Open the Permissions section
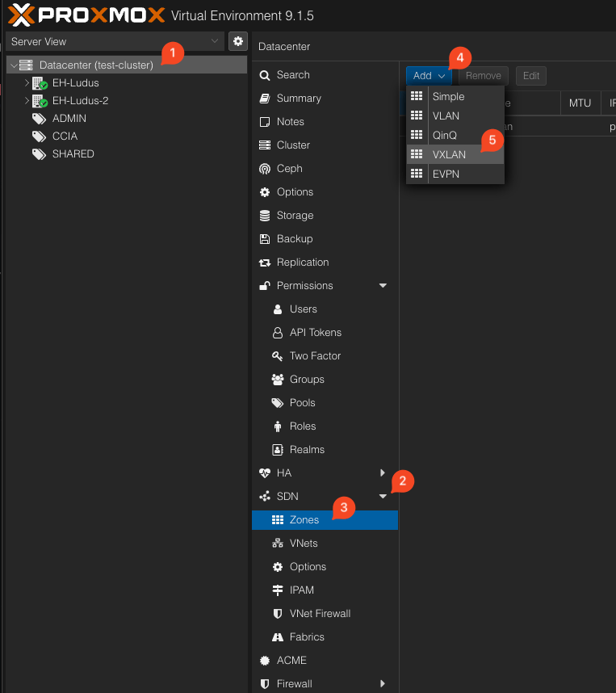Viewport: 616px width, 693px height. point(325,285)
